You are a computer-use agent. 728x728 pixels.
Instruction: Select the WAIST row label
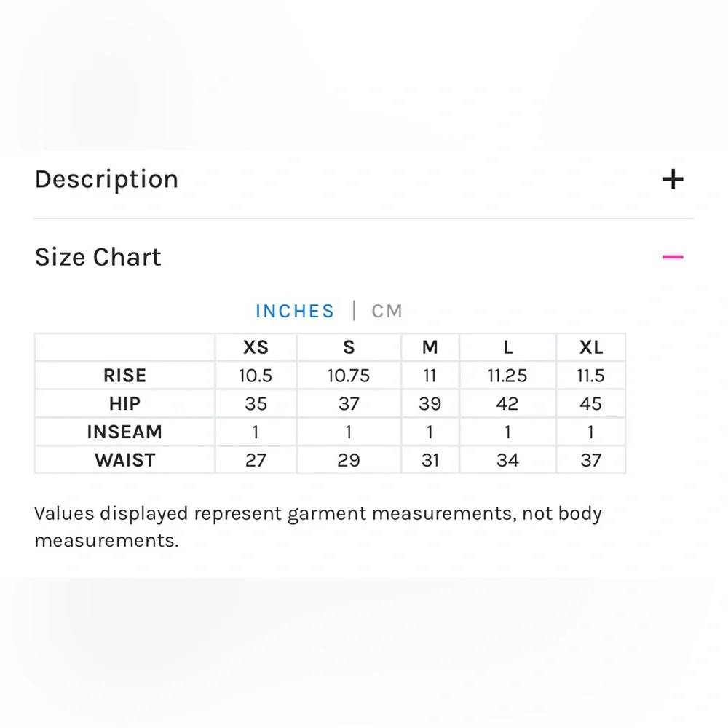[x=125, y=461]
